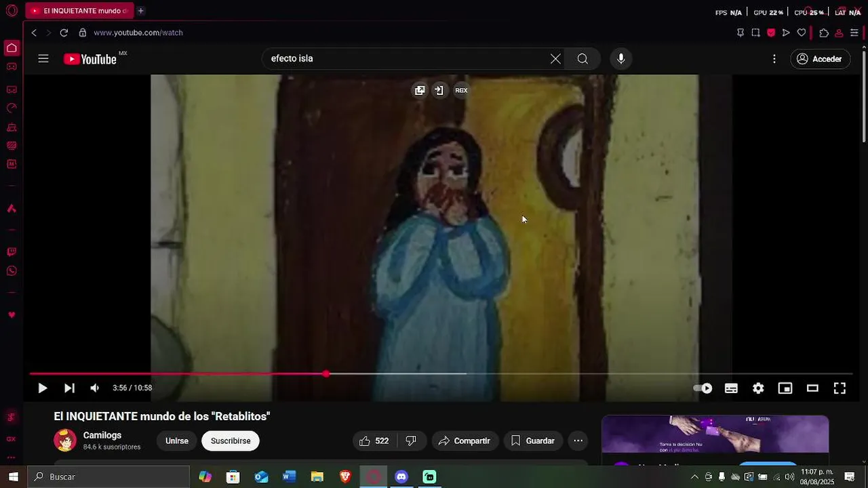Open the send/flow arrow icon in toolbar
This screenshot has width=868, height=488.
(x=786, y=33)
